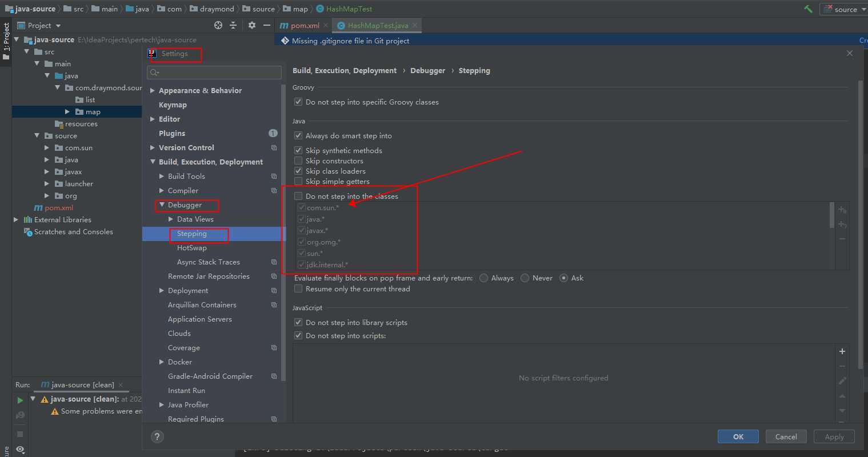Screen dimensions: 868x457
Task: Enable Skip constructors checkbox
Action: click(298, 161)
